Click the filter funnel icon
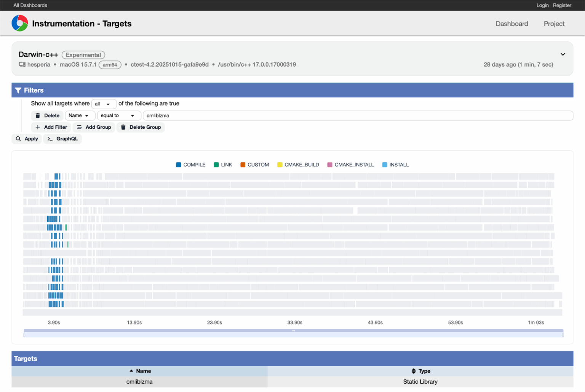This screenshot has width=585, height=392. pyautogui.click(x=18, y=90)
